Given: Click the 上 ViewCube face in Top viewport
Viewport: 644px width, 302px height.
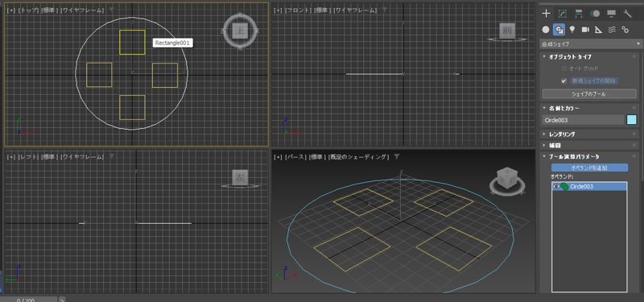Looking at the screenshot, I should 240,31.
